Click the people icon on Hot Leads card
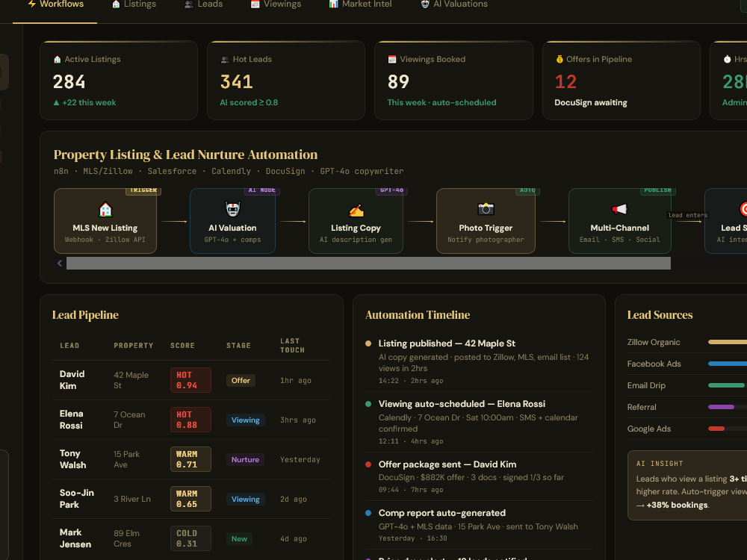 coord(225,60)
